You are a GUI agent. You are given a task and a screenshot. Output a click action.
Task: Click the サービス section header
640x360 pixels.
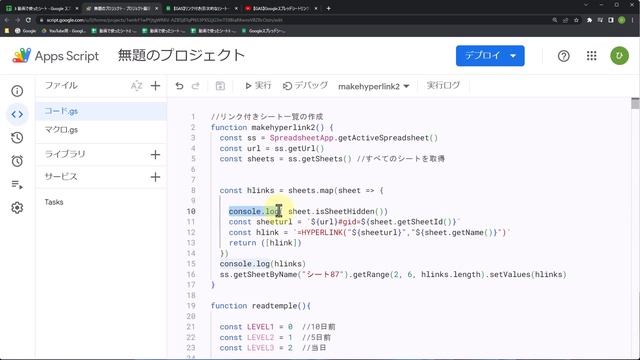61,176
